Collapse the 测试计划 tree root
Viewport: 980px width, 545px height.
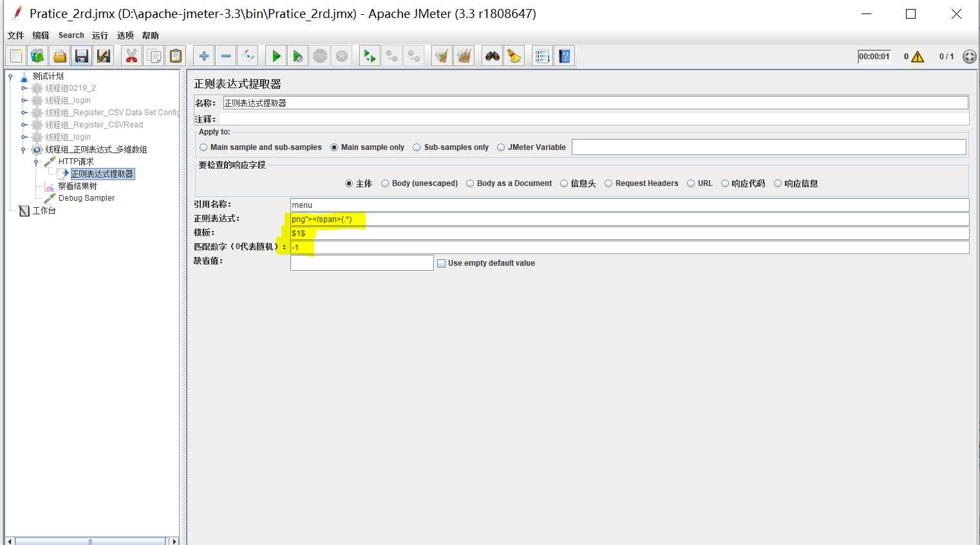10,76
